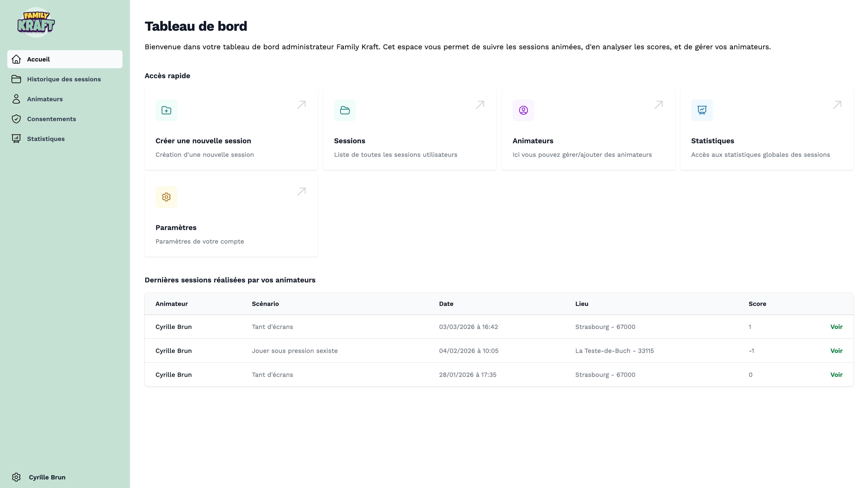Click the open folder icon on Sessions card
Screen dimensions: 868x488
click(x=345, y=110)
